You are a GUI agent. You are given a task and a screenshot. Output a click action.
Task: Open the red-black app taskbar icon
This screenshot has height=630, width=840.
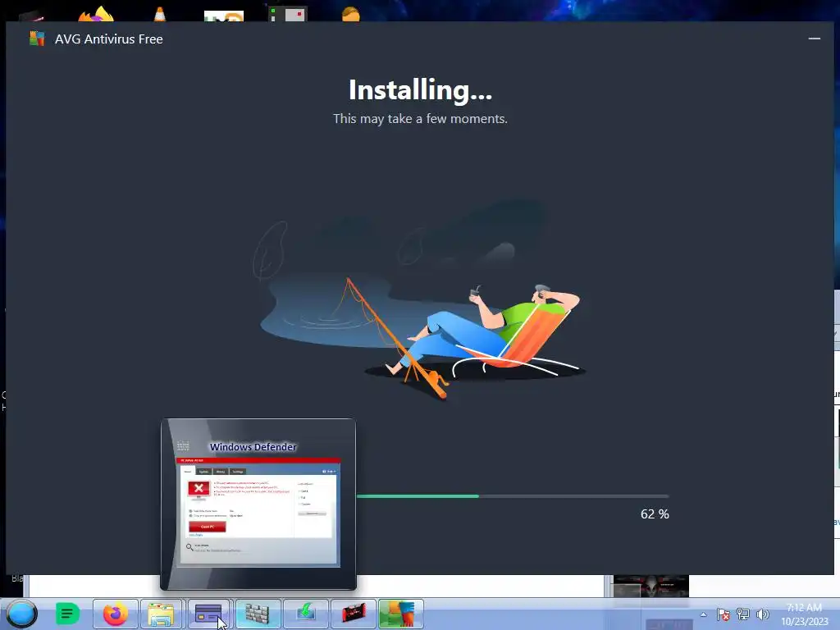pyautogui.click(x=353, y=614)
